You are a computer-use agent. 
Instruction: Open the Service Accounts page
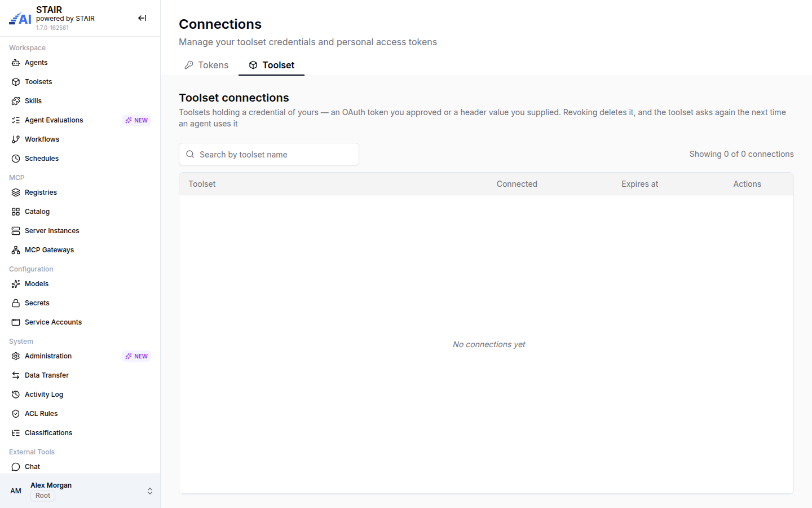coord(80,322)
